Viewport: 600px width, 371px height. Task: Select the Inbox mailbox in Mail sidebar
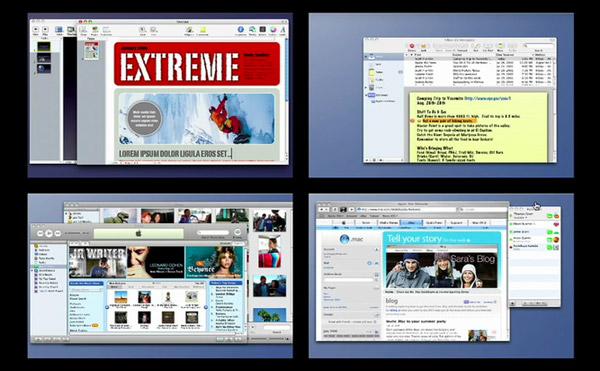pos(383,57)
